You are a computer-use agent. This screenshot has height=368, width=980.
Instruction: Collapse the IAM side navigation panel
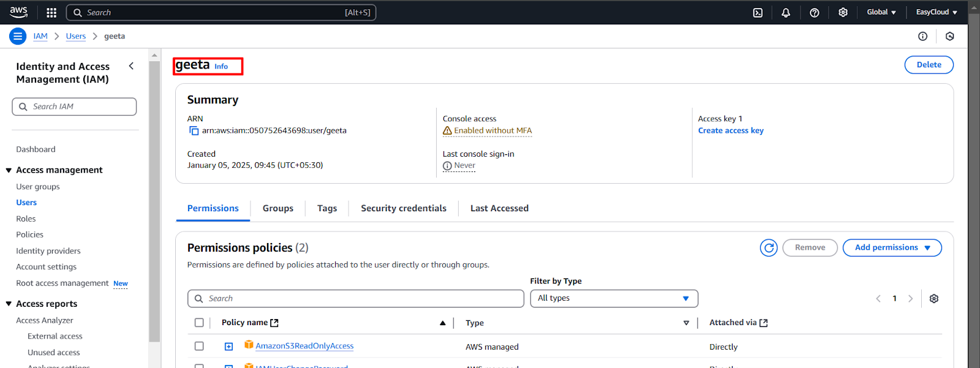coord(131,66)
